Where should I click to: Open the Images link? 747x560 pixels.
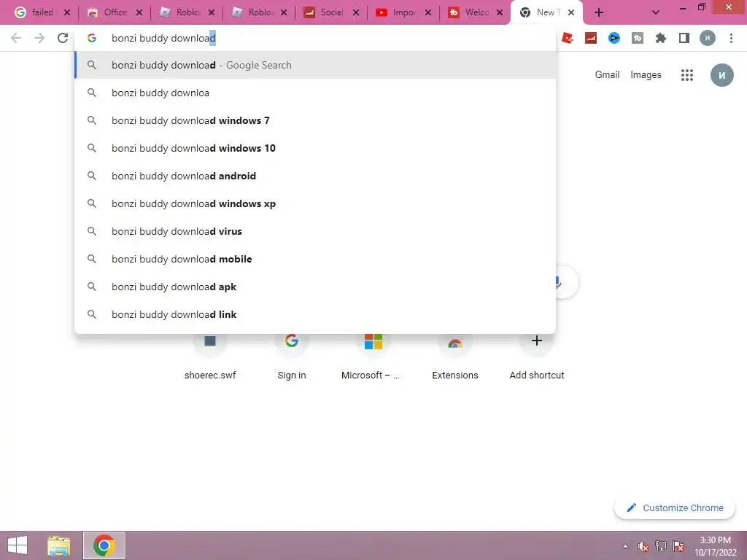click(646, 75)
